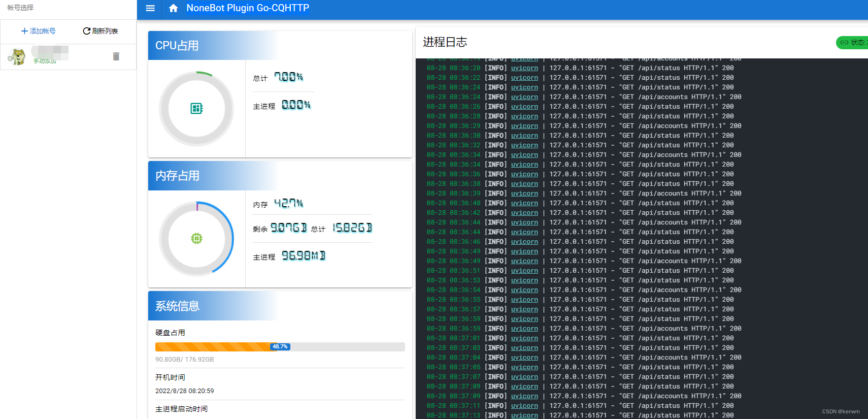Click the 进程日志 panel title
868x419 pixels.
(445, 42)
